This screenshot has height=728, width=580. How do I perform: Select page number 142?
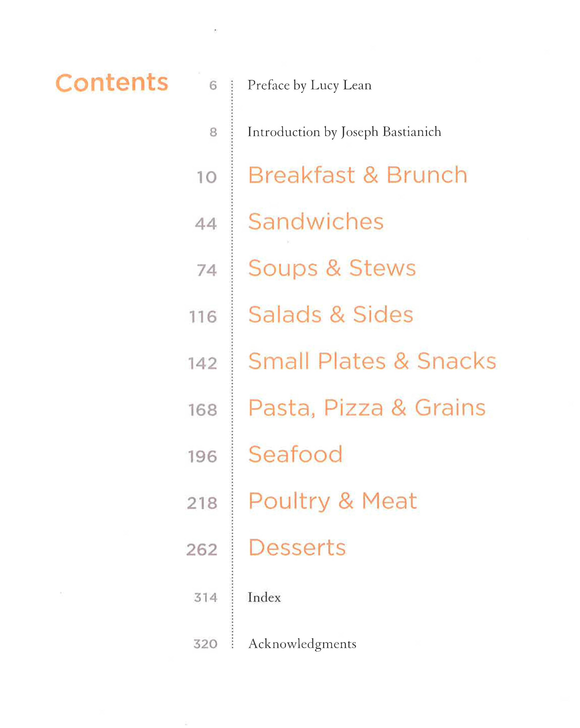point(203,363)
